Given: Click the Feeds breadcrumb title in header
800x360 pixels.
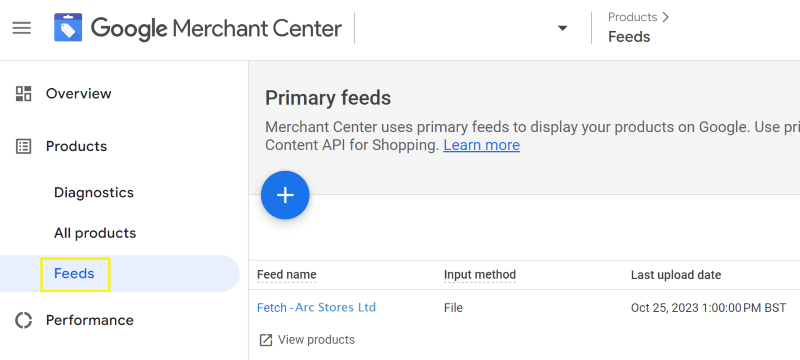Looking at the screenshot, I should click(629, 37).
